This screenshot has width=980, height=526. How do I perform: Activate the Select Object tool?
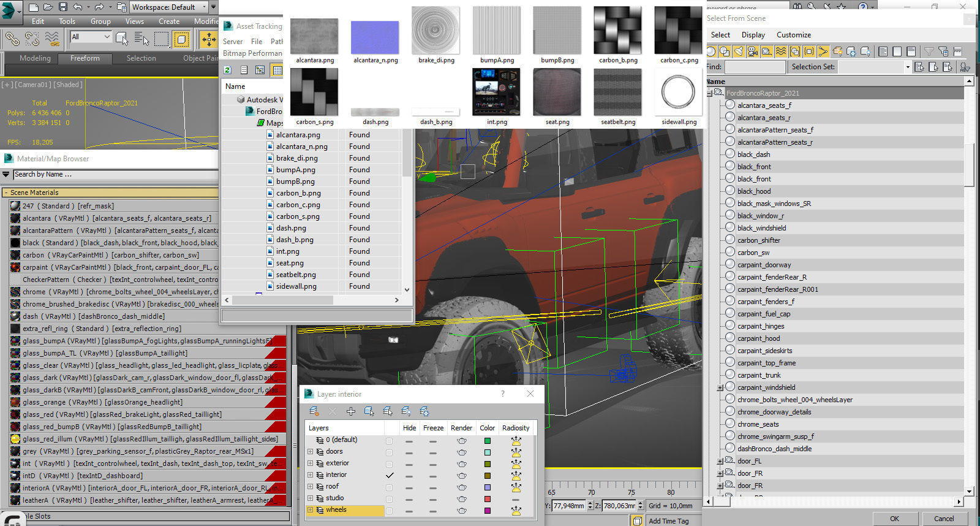coord(122,39)
